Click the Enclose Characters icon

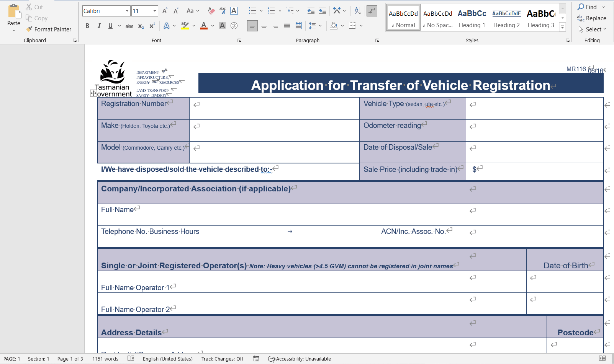(234, 26)
